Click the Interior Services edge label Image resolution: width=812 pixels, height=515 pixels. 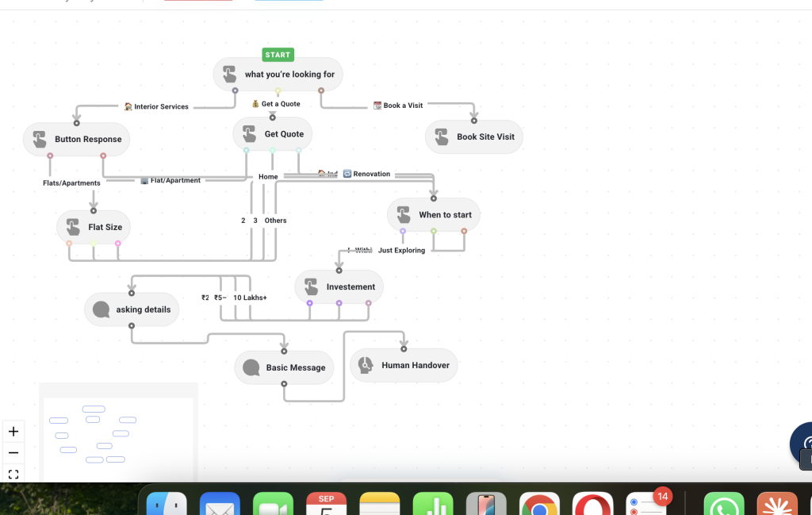(x=156, y=106)
